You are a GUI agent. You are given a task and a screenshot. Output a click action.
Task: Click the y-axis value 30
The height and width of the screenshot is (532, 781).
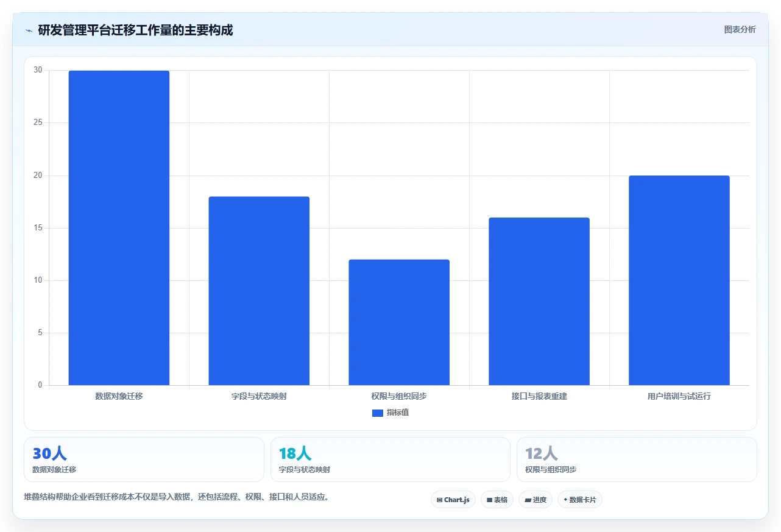point(38,70)
